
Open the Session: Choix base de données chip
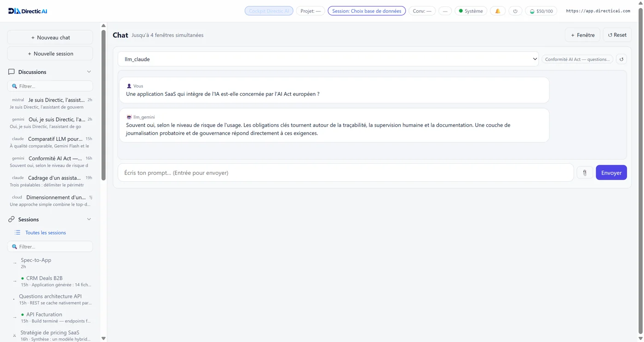pyautogui.click(x=367, y=11)
